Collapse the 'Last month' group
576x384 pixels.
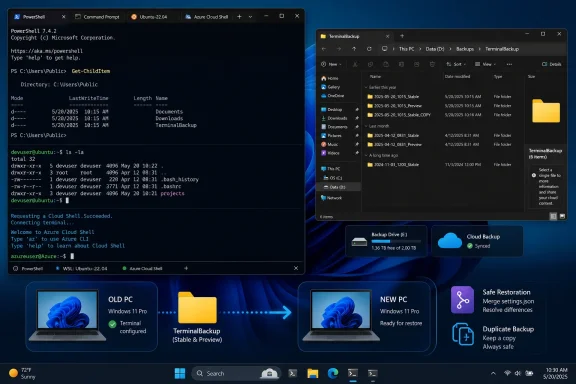[366, 126]
